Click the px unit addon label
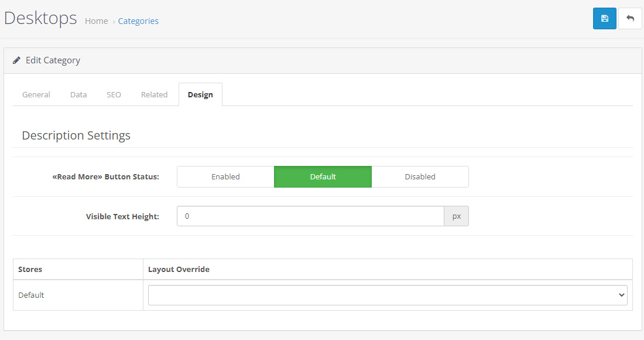Viewport: 644px width, 340px height. (456, 216)
